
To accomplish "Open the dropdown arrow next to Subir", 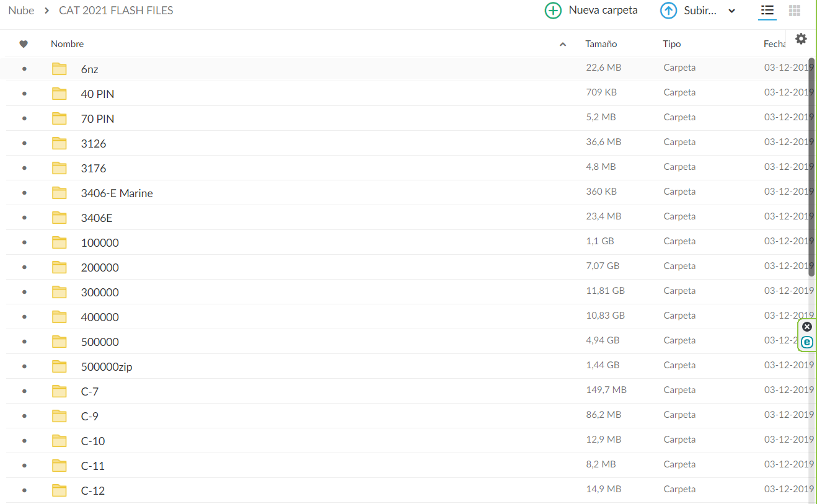I will coord(732,11).
